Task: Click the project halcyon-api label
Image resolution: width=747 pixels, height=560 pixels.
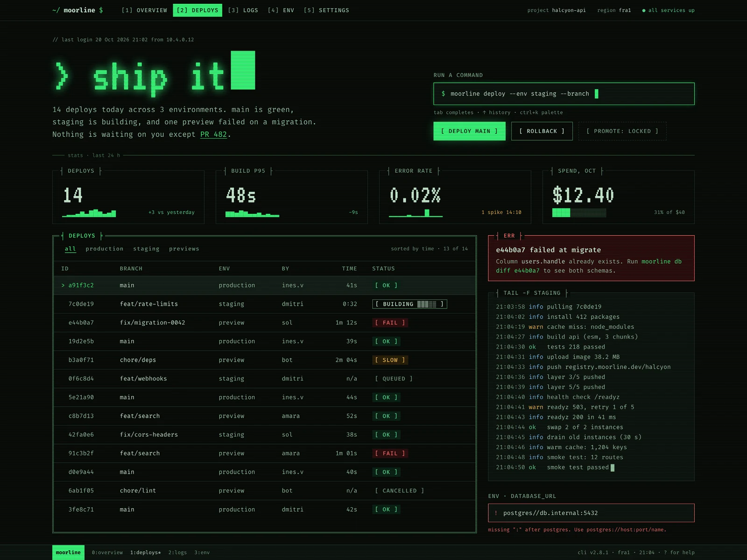Action: (x=557, y=10)
